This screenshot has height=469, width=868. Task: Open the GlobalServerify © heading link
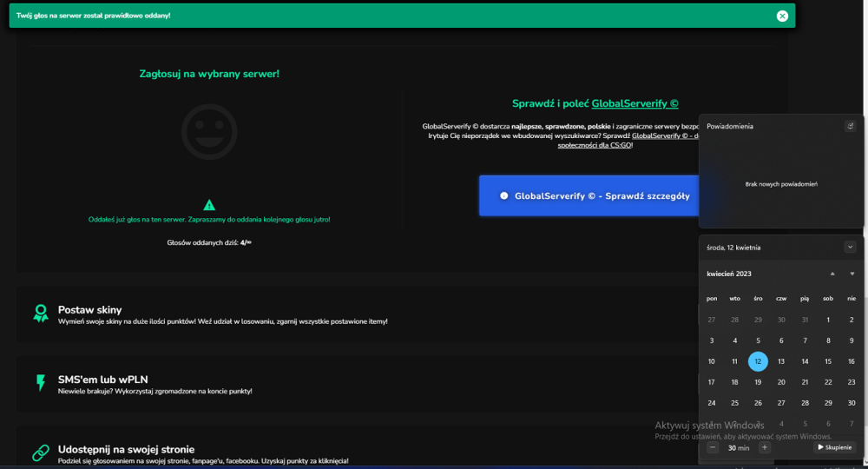(635, 103)
